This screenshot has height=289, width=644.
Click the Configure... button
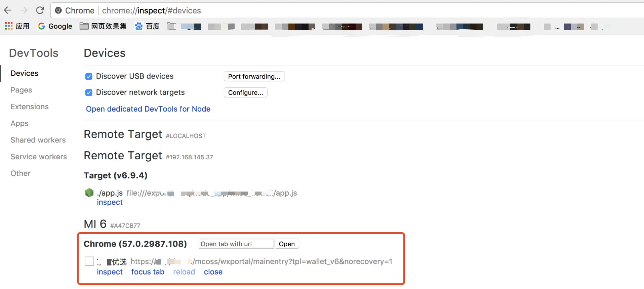(245, 92)
